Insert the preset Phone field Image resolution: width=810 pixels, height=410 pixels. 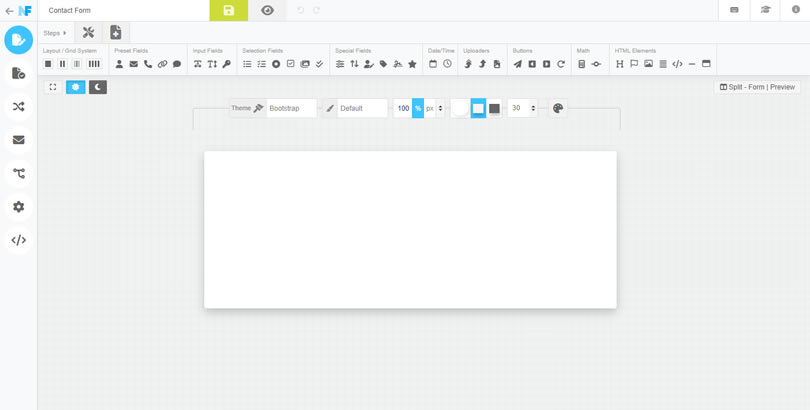tap(148, 64)
